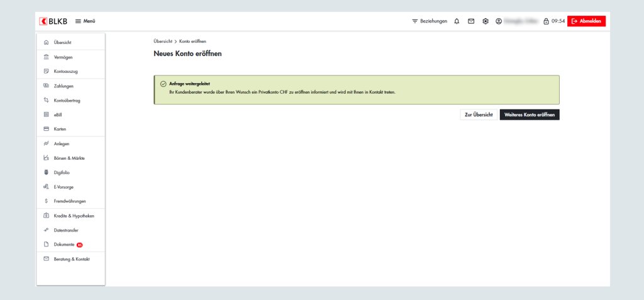Click the 09:54 session time
Image resolution: width=644 pixels, height=300 pixels.
pyautogui.click(x=558, y=21)
